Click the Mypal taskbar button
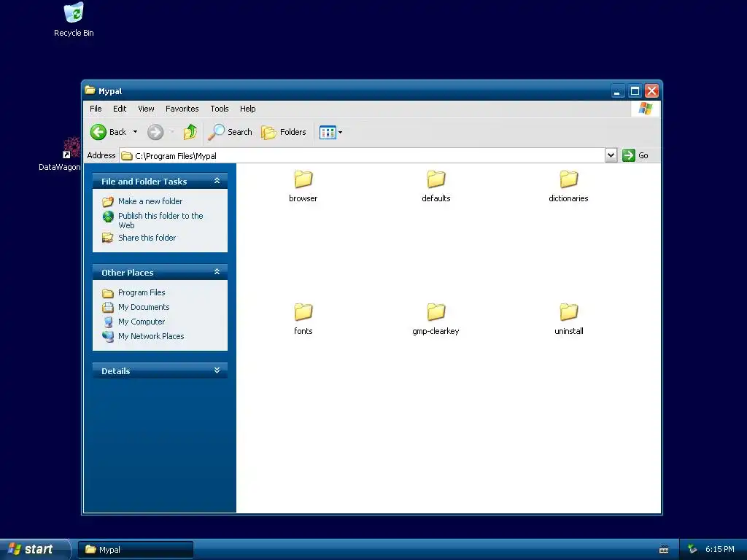 coord(135,550)
